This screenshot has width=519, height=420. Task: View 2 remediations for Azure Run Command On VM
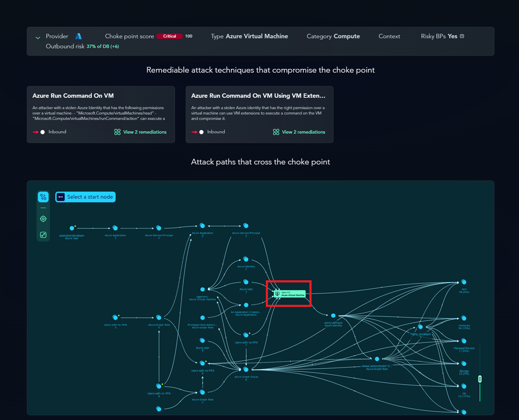(140, 132)
